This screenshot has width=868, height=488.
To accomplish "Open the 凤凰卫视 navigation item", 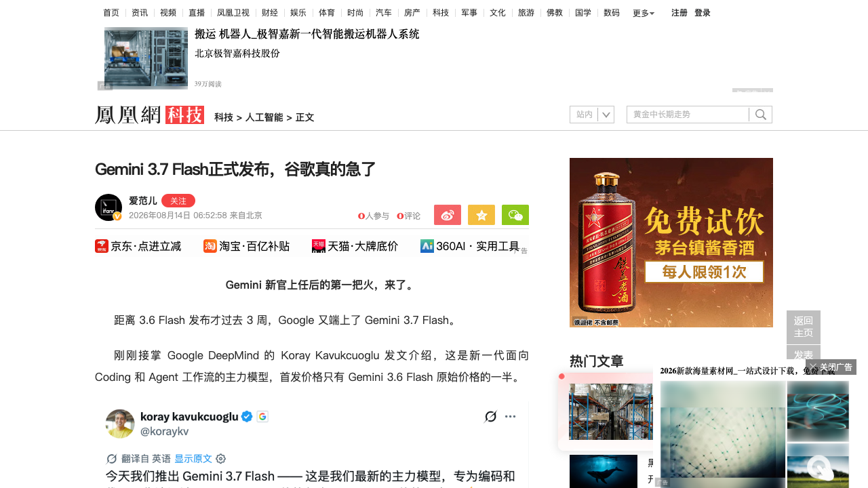I will point(233,12).
